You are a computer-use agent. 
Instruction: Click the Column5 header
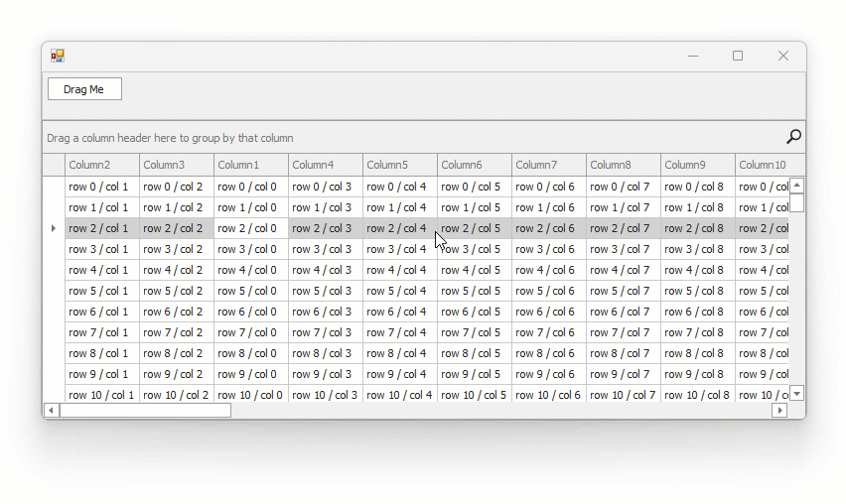pyautogui.click(x=400, y=165)
